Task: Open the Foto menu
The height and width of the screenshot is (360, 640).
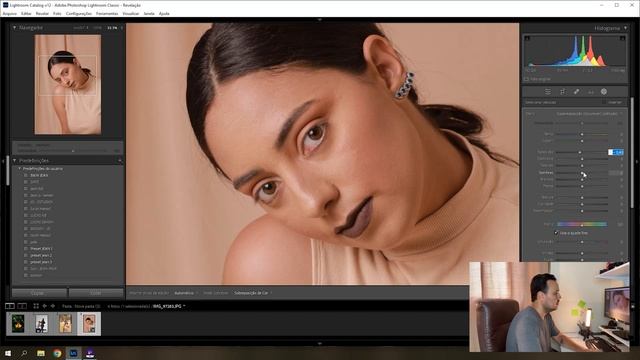Action: coord(57,13)
